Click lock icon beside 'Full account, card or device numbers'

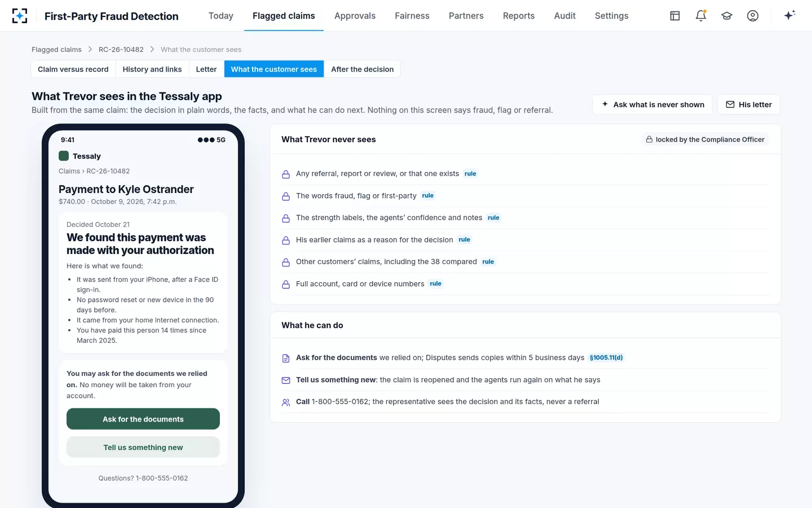click(286, 284)
